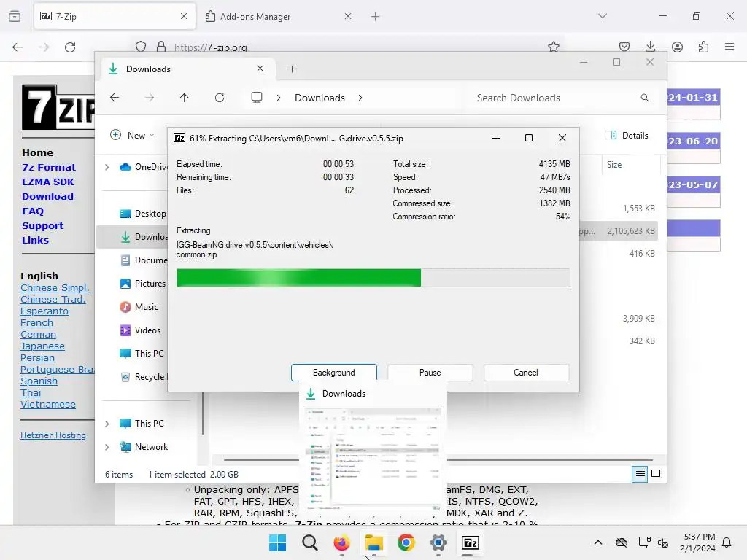This screenshot has width=747, height=560.
Task: Reload the 7-zip.org page
Action: tap(70, 47)
